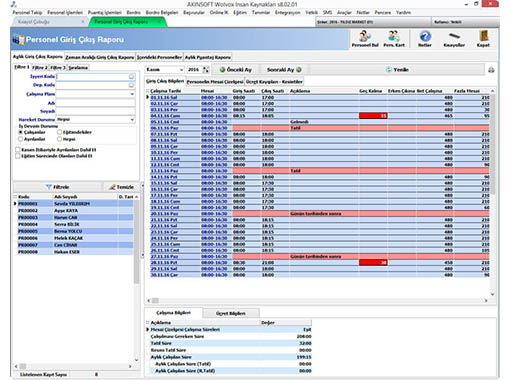Switch to the Filtre 2 tab
510x380 pixels.
tap(40, 68)
